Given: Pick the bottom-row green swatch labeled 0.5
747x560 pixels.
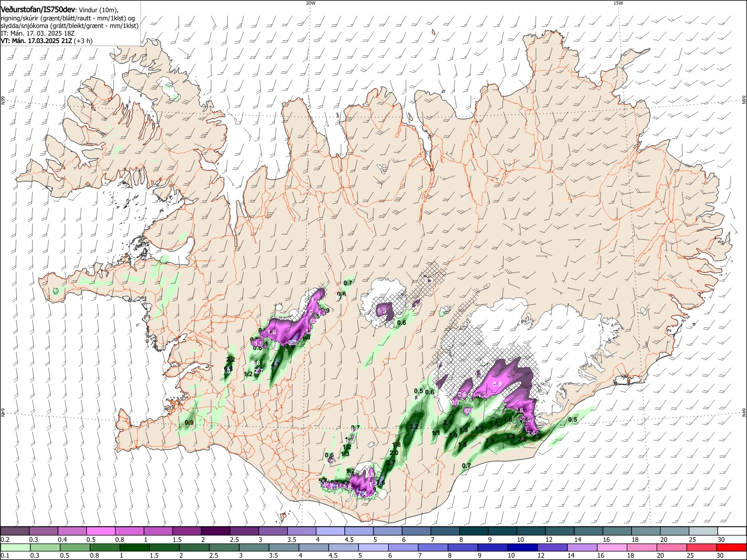Looking at the screenshot, I should point(75,548).
